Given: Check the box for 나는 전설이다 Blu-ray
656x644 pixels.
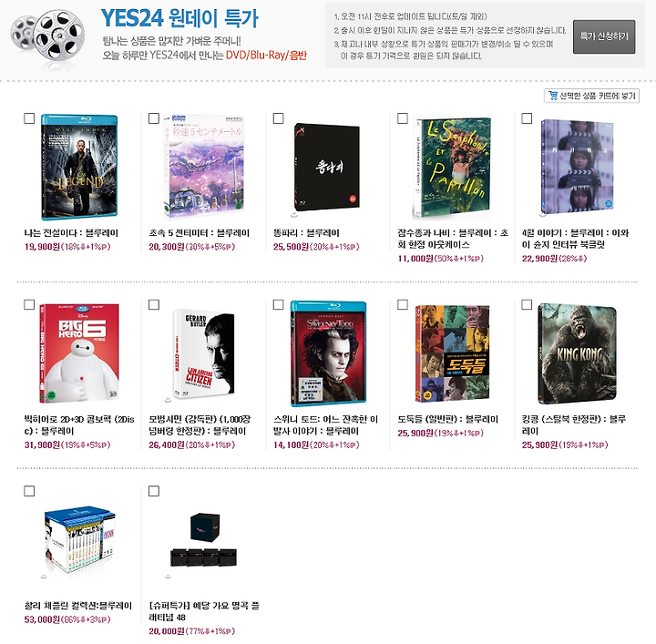Looking at the screenshot, I should [x=29, y=118].
